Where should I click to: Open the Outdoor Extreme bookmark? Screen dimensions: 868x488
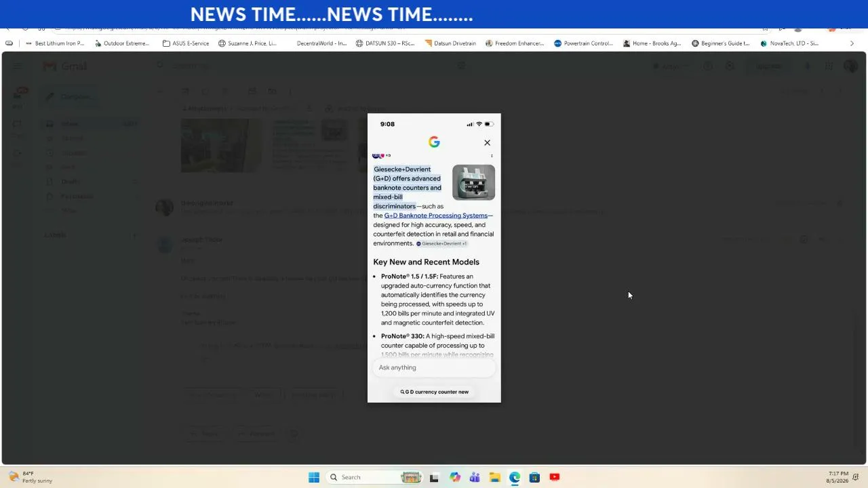[122, 43]
